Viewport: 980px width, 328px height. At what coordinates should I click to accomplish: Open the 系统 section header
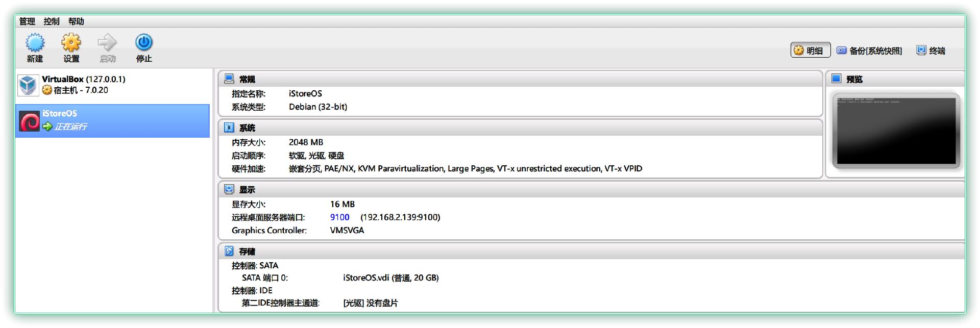521,128
